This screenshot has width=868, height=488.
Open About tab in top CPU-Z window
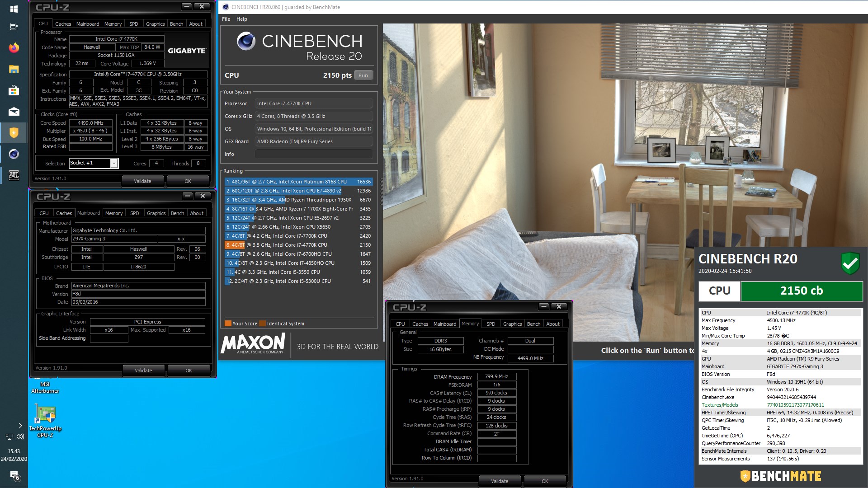196,24
